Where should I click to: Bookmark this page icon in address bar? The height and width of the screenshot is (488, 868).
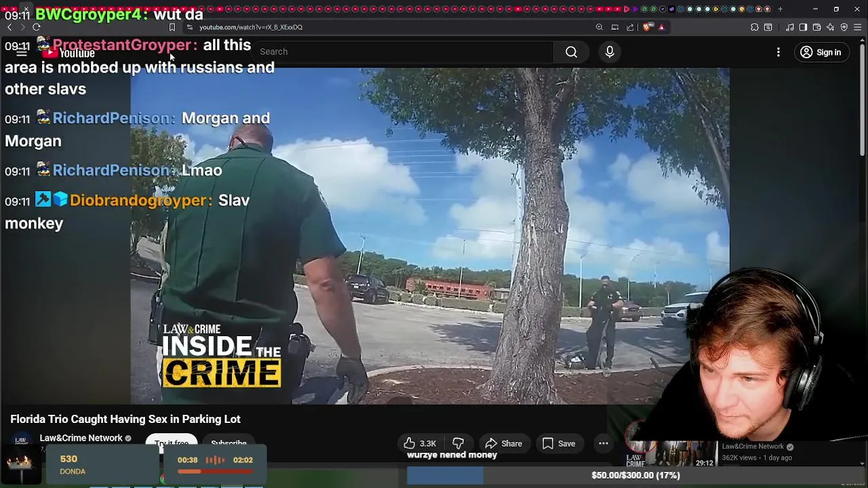point(172,27)
